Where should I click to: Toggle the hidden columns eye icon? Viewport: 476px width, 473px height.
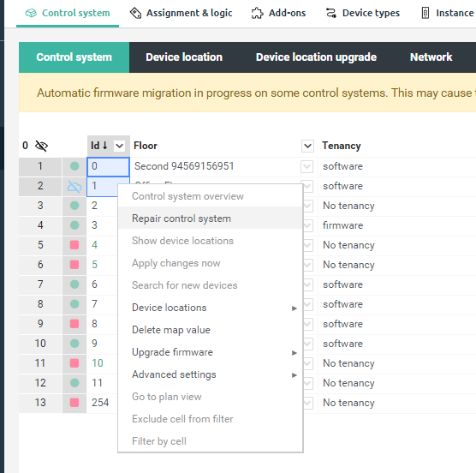coord(42,146)
